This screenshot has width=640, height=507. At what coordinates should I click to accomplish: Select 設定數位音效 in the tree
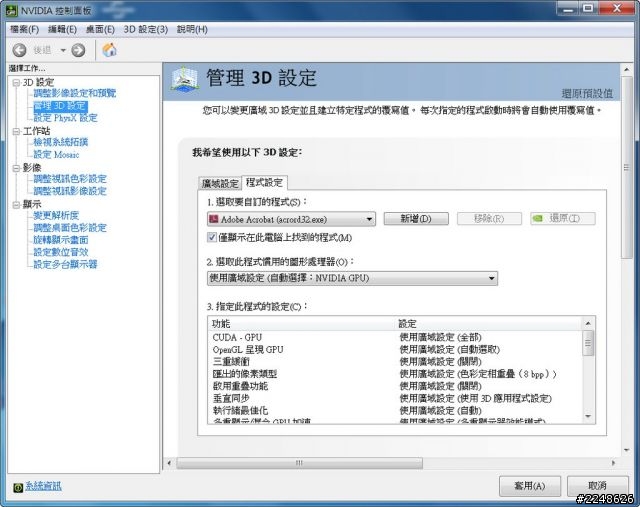[60, 252]
